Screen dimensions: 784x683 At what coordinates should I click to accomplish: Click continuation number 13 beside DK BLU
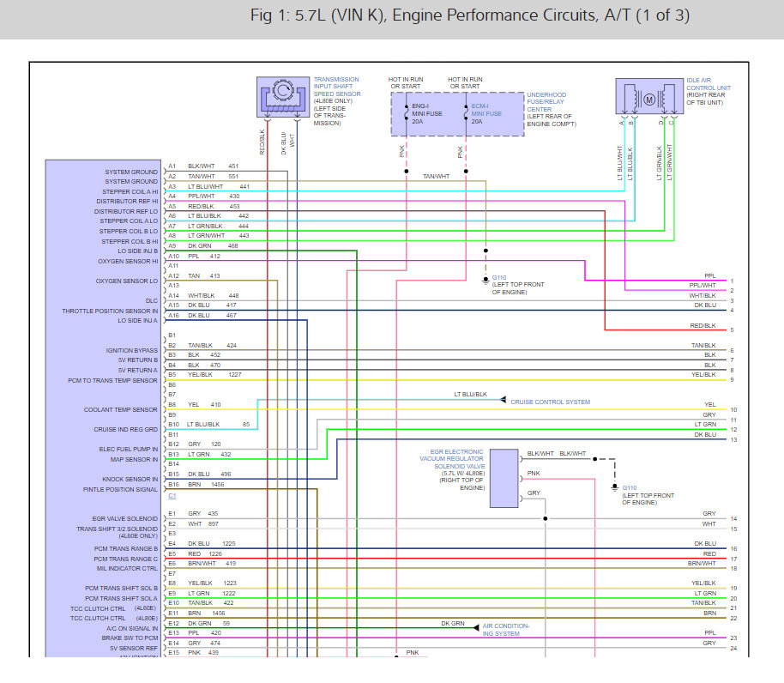tap(733, 440)
